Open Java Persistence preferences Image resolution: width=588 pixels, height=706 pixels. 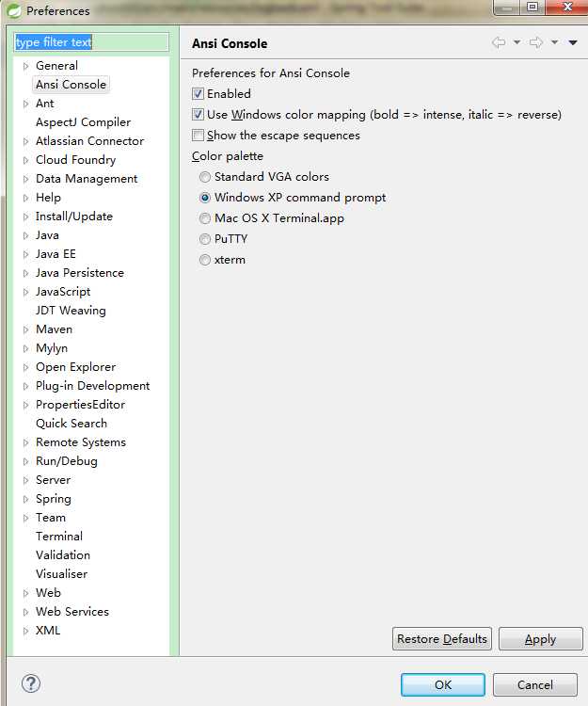(x=80, y=273)
